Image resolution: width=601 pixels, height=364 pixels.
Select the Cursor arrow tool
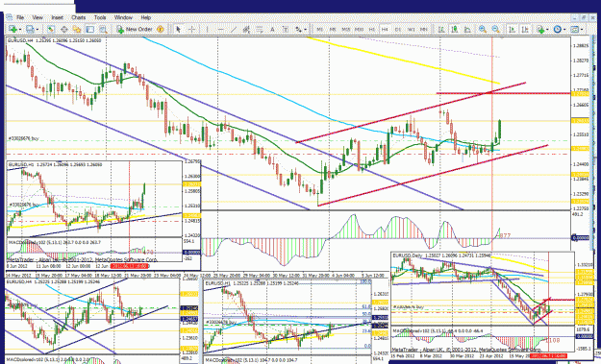pos(178,29)
